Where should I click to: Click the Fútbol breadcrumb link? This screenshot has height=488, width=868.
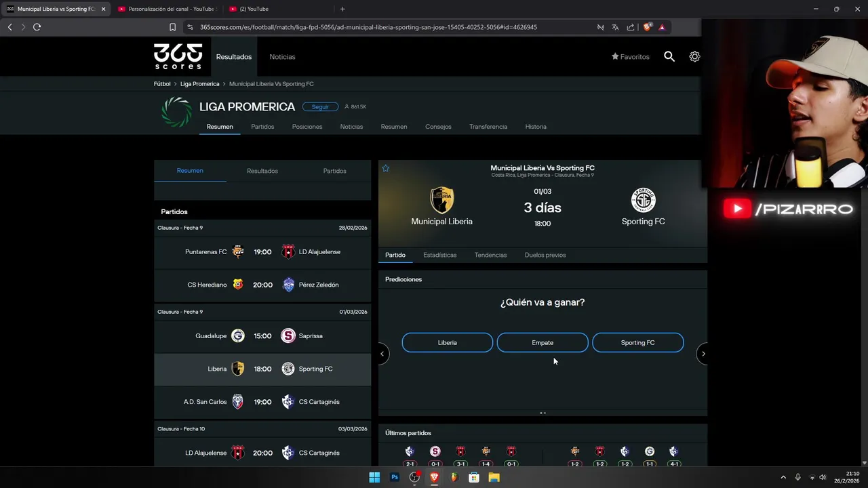pyautogui.click(x=162, y=84)
